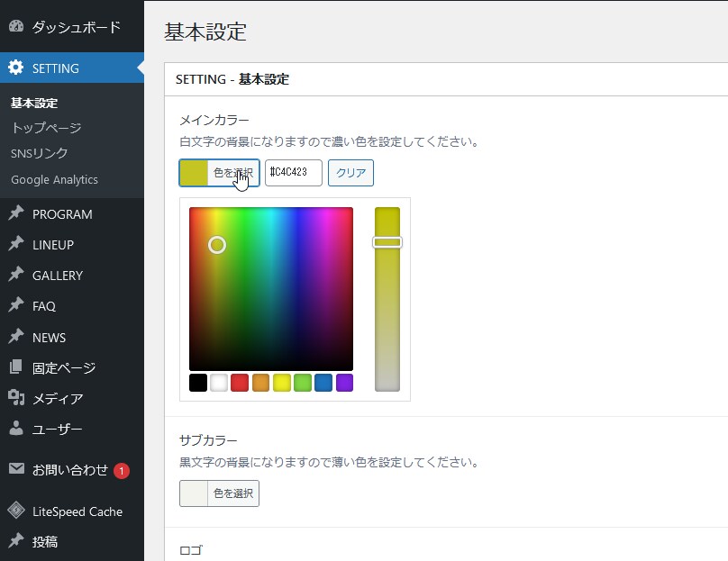Image resolution: width=728 pixels, height=561 pixels.
Task: Select the black palette swatch
Action: (x=198, y=383)
